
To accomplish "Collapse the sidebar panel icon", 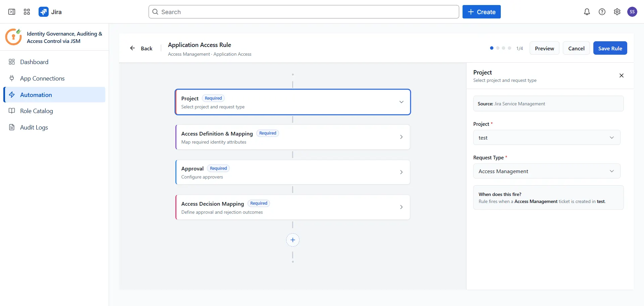I will tap(12, 12).
